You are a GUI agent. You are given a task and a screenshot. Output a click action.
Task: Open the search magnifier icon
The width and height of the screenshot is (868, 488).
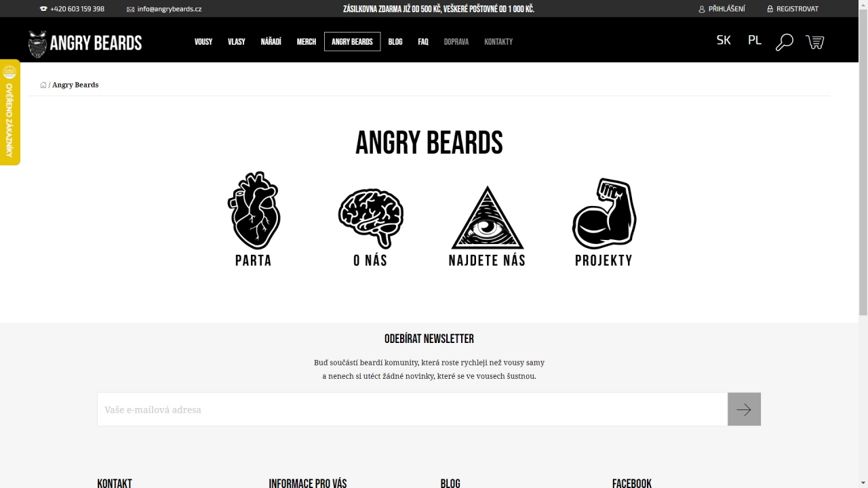click(x=784, y=42)
